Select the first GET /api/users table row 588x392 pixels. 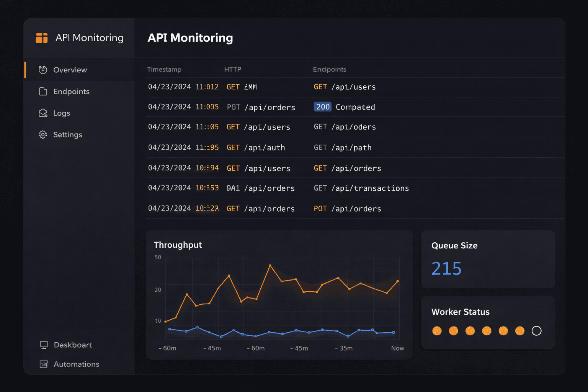point(345,87)
